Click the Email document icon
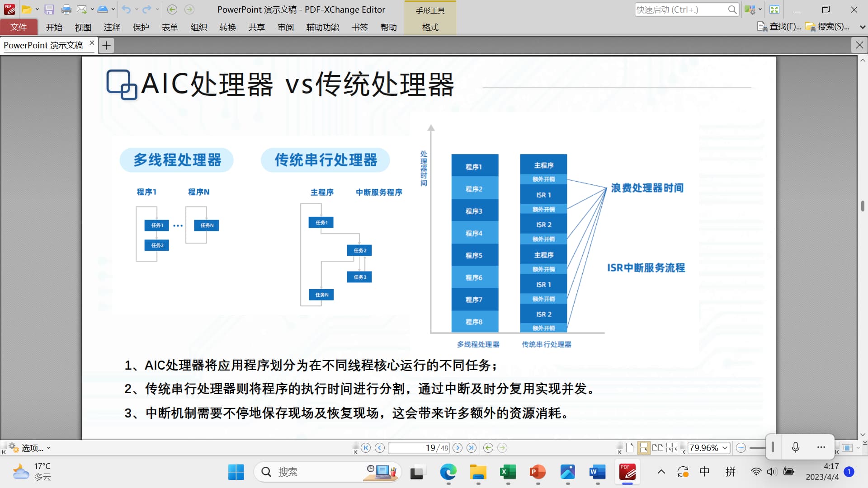868x488 pixels. pos(81,9)
